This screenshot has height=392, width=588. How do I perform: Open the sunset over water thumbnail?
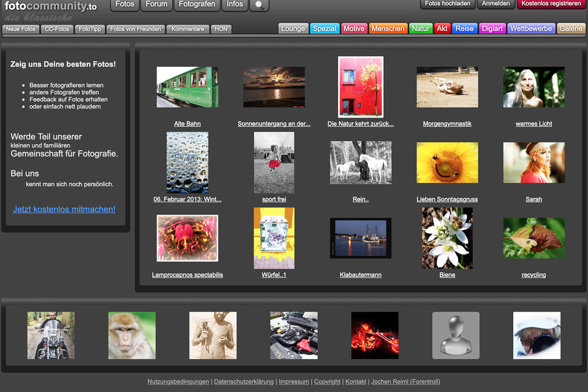coord(274,87)
